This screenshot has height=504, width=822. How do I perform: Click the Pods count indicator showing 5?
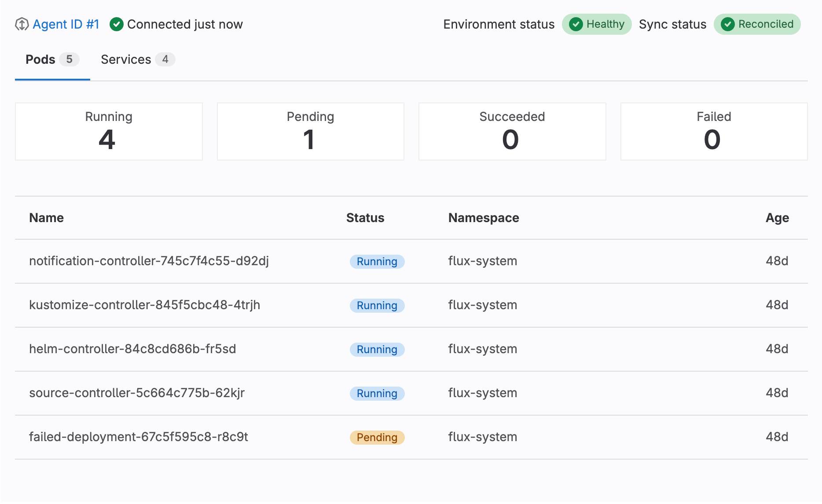(x=70, y=59)
